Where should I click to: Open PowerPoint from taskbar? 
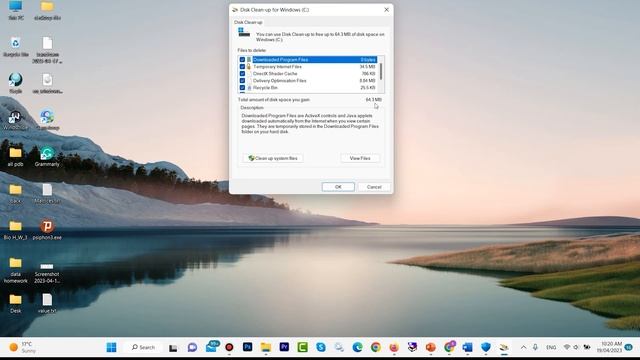click(431, 347)
